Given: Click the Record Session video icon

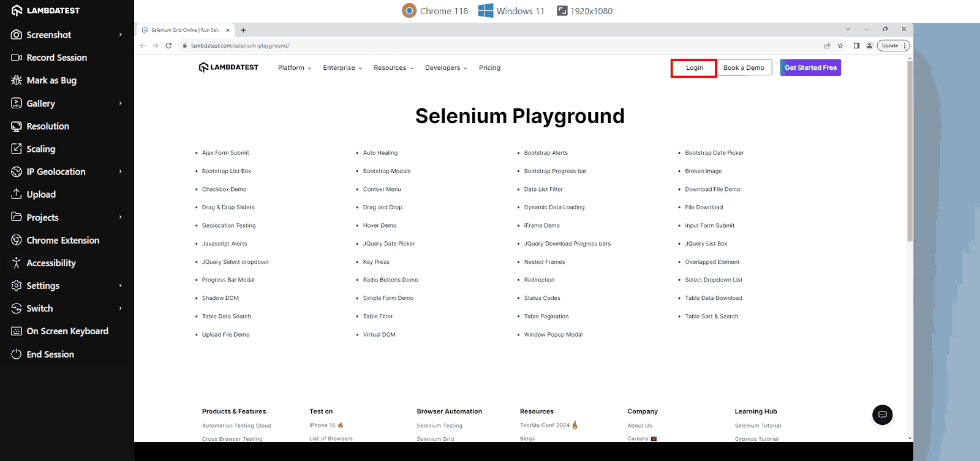Looking at the screenshot, I should pos(17,58).
